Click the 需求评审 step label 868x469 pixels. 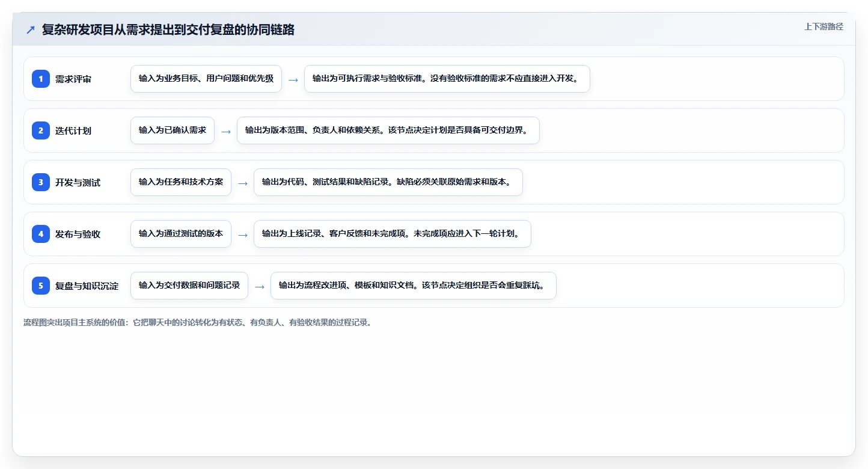(73, 79)
